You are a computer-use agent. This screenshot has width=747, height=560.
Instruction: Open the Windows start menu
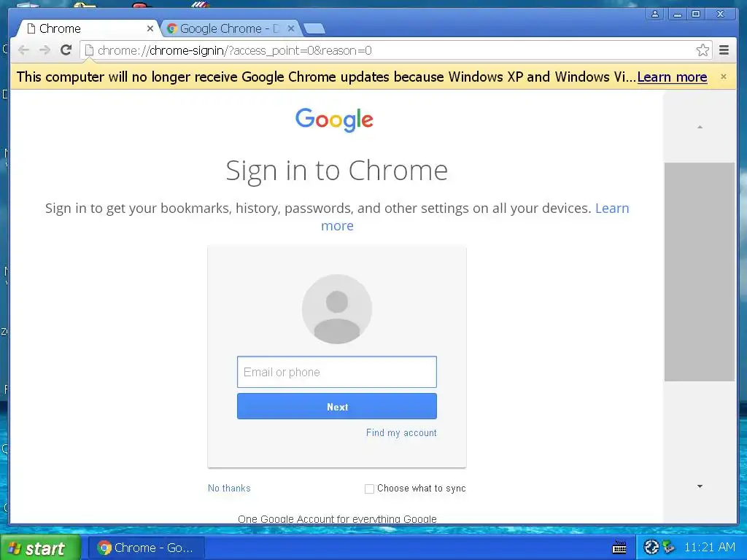click(40, 548)
